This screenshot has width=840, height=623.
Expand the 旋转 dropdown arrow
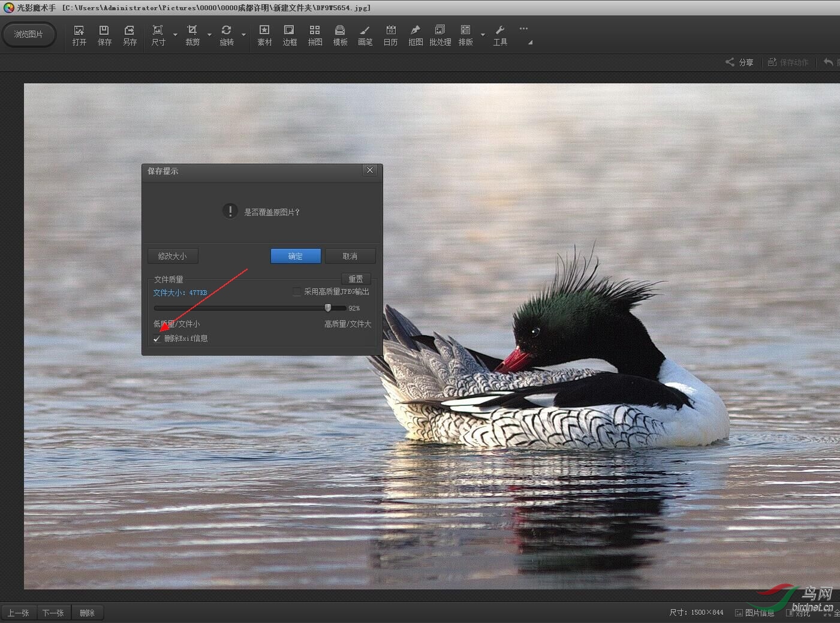(243, 35)
